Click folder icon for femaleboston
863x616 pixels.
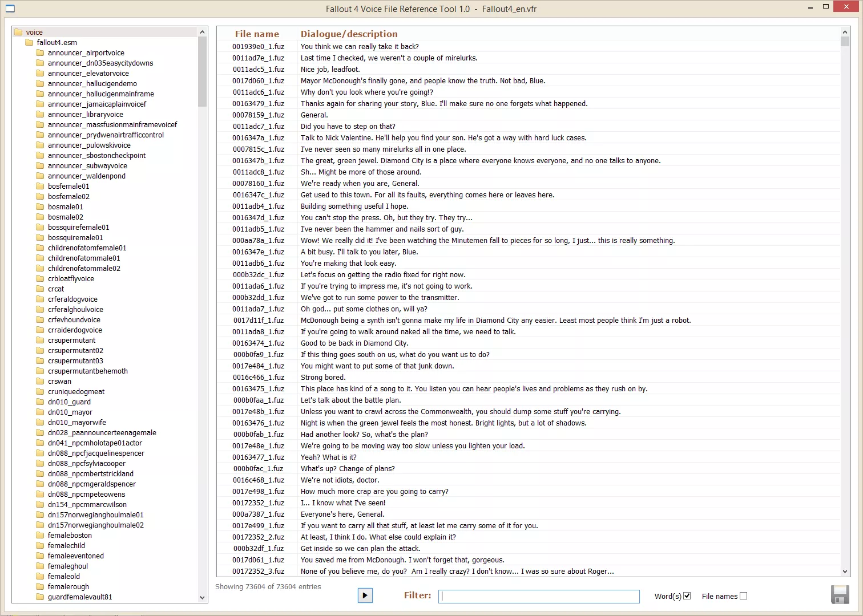coord(40,535)
